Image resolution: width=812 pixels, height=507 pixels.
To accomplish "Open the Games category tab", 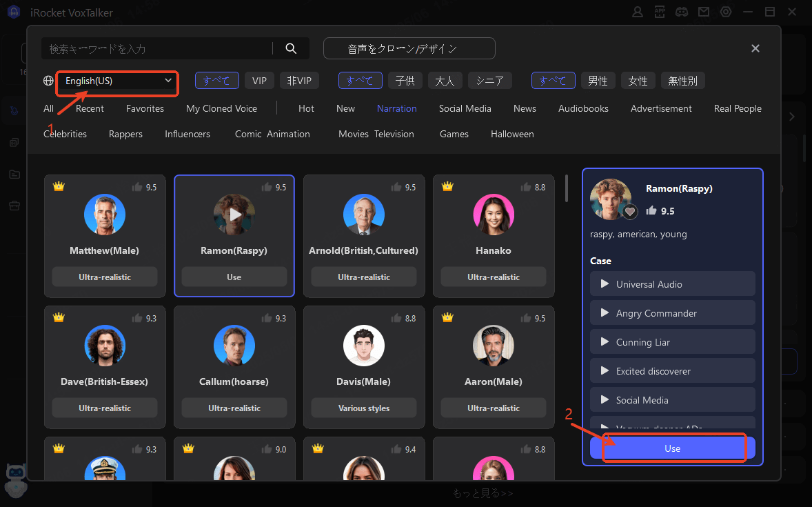I will [x=454, y=134].
